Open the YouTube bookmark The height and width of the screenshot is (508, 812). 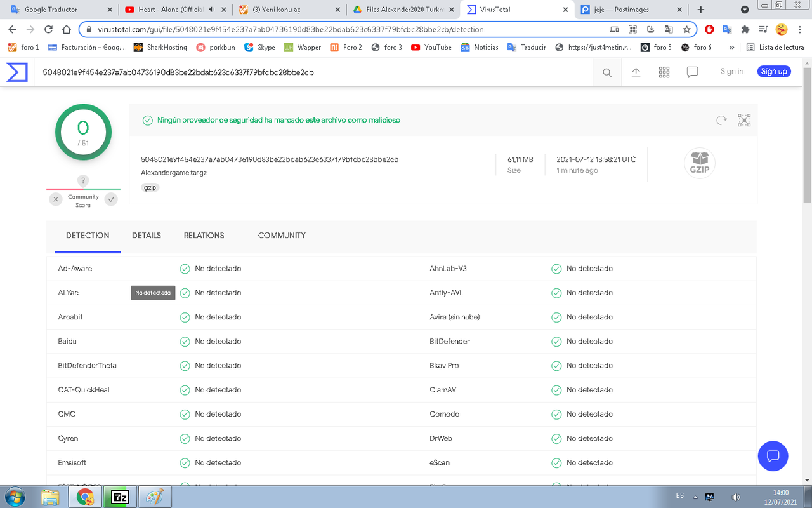431,48
